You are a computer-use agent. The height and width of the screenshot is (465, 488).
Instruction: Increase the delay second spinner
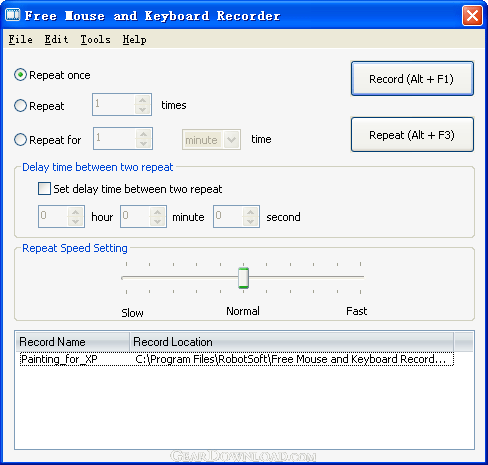(x=251, y=212)
